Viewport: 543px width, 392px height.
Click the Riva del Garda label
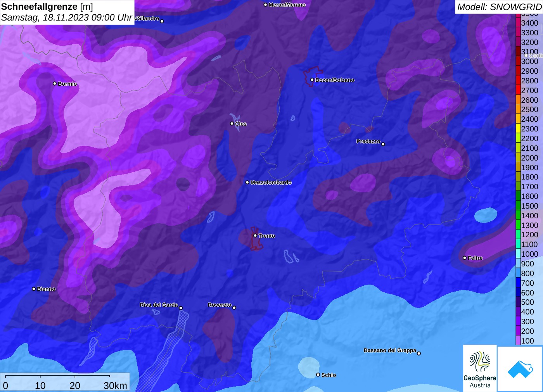point(159,305)
